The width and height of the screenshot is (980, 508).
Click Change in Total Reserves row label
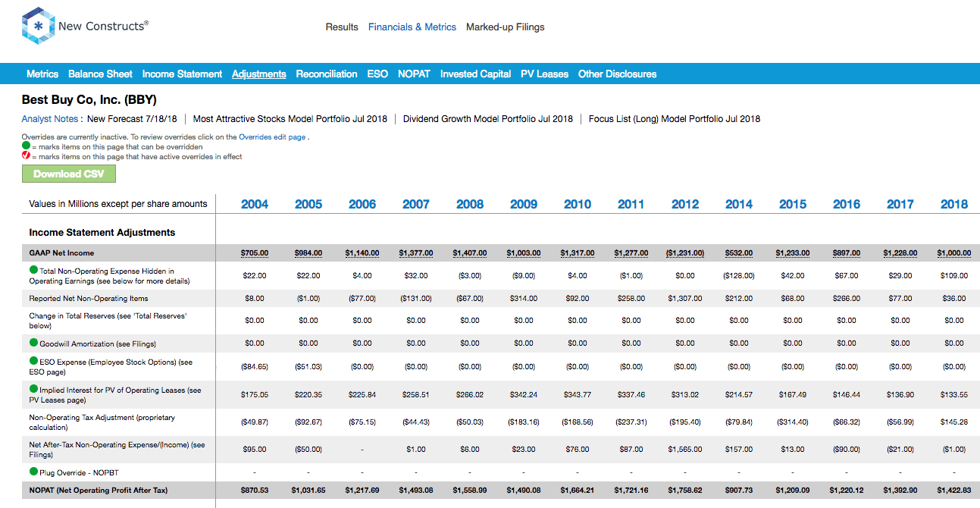tap(108, 321)
